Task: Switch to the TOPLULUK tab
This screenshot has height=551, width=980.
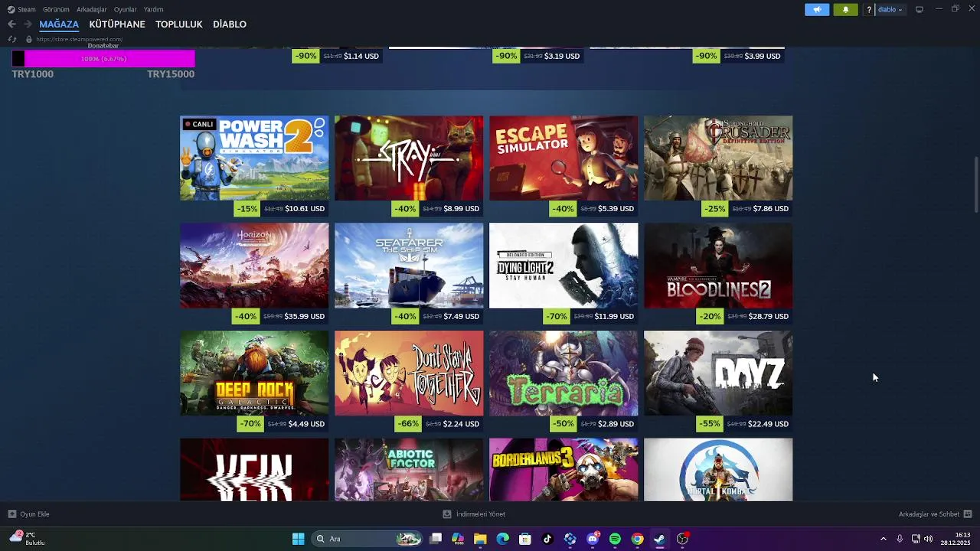Action: 179,24
